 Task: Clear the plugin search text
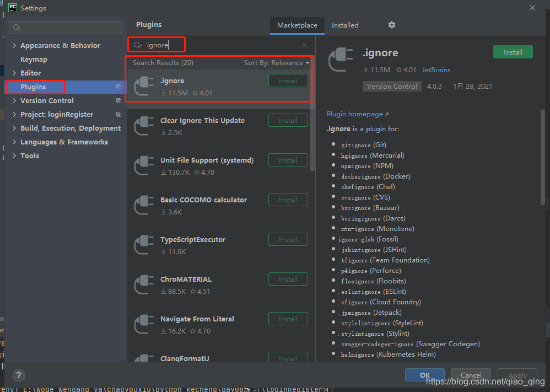click(x=304, y=45)
